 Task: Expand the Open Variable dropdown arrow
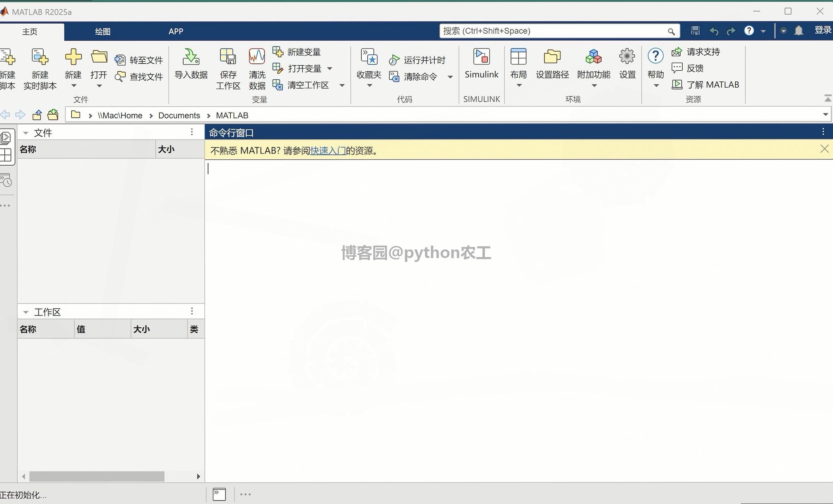pyautogui.click(x=329, y=68)
